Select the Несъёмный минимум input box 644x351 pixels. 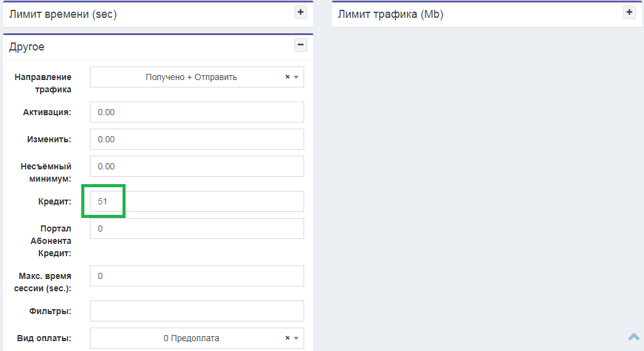[197, 166]
